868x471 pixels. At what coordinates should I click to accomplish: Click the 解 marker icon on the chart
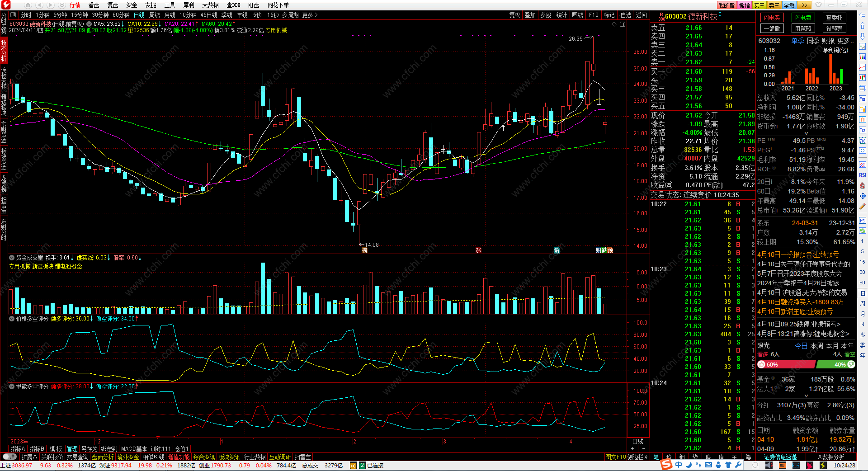557,250
